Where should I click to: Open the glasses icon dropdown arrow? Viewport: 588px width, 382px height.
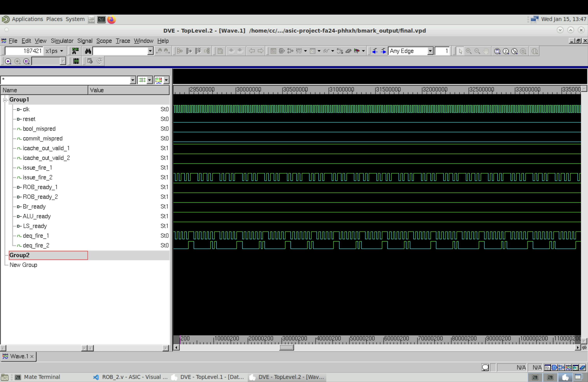click(332, 51)
